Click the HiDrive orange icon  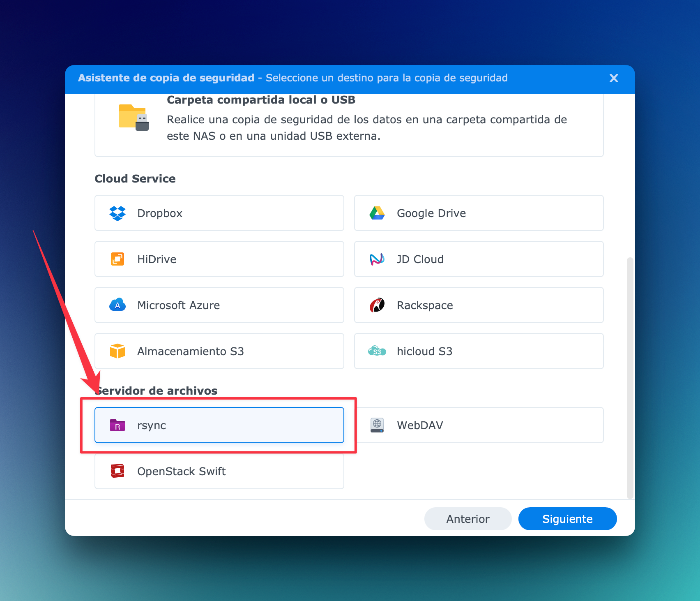coord(117,259)
